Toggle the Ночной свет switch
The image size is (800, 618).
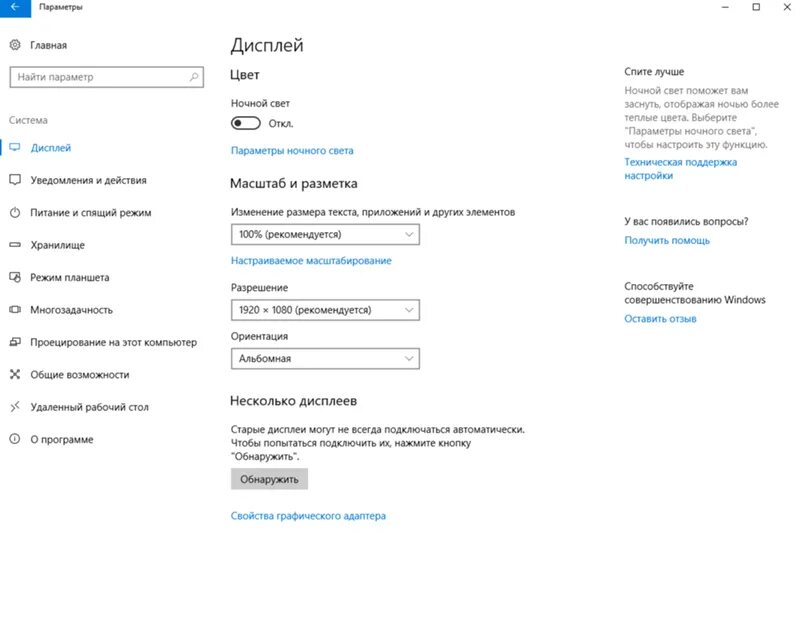pyautogui.click(x=245, y=123)
